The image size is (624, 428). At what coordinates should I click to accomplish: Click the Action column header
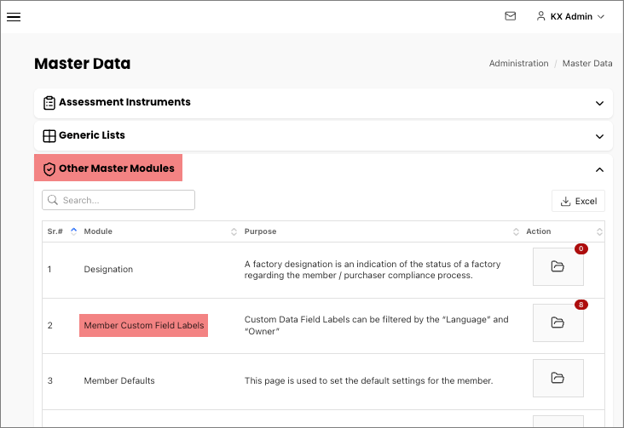click(x=538, y=231)
